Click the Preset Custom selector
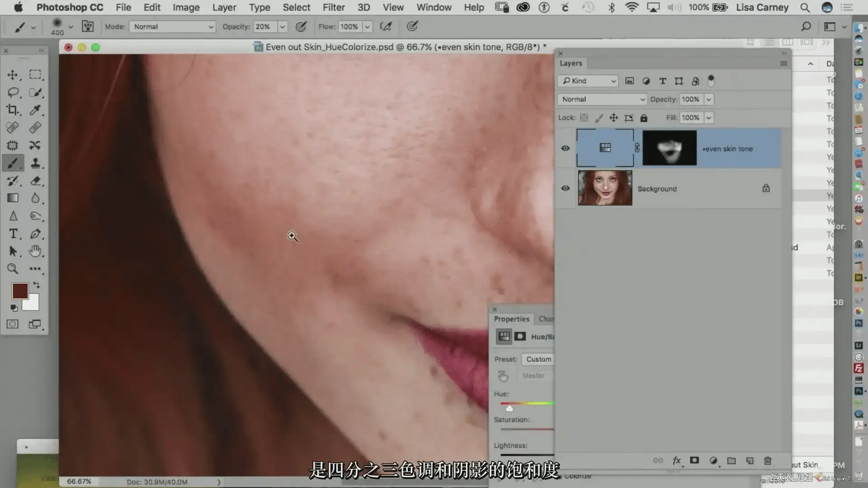The image size is (868, 488). point(538,359)
